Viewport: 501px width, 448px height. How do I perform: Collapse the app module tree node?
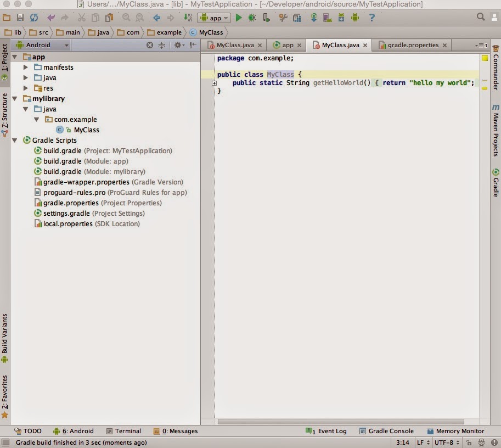pyautogui.click(x=15, y=57)
